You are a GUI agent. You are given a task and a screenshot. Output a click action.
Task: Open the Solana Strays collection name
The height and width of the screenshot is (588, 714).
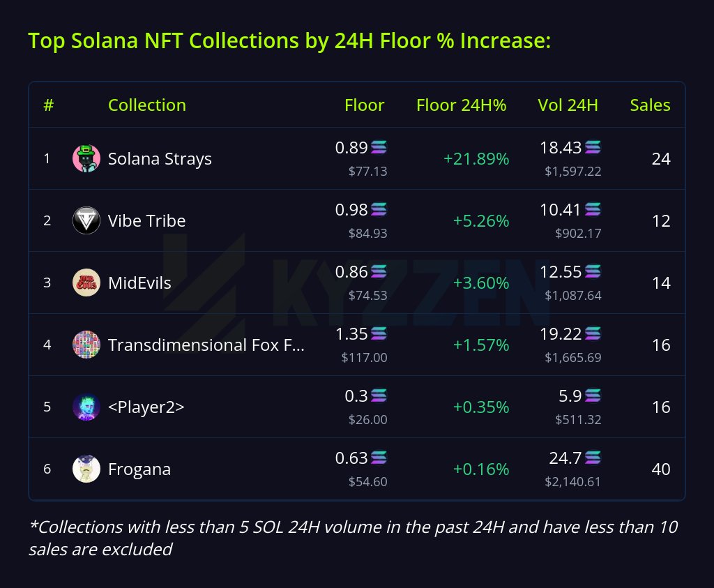pos(160,159)
